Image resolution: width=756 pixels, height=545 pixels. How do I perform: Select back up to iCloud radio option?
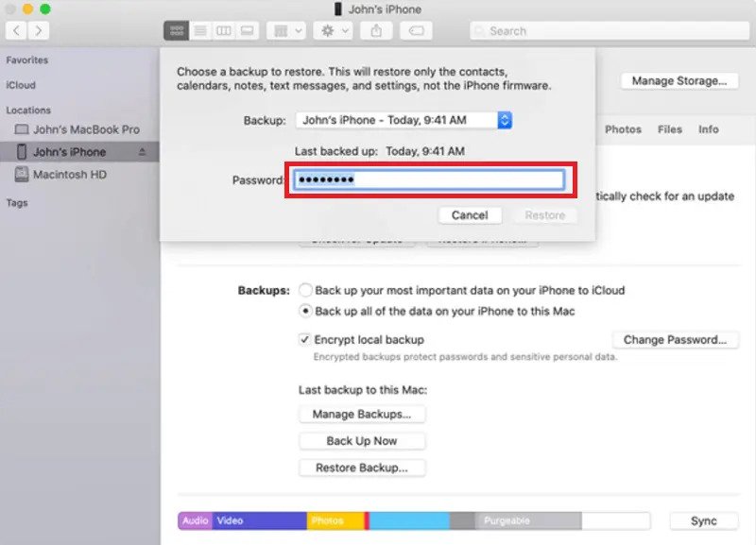coord(305,290)
